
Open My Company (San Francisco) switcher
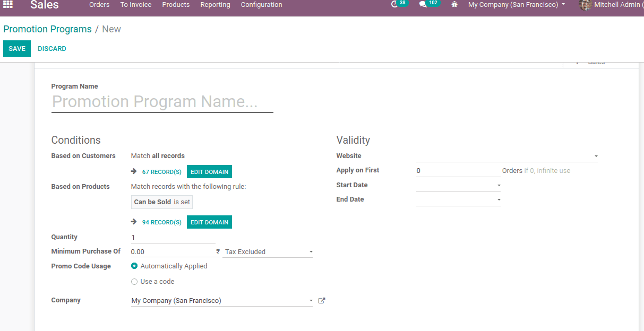pyautogui.click(x=517, y=5)
